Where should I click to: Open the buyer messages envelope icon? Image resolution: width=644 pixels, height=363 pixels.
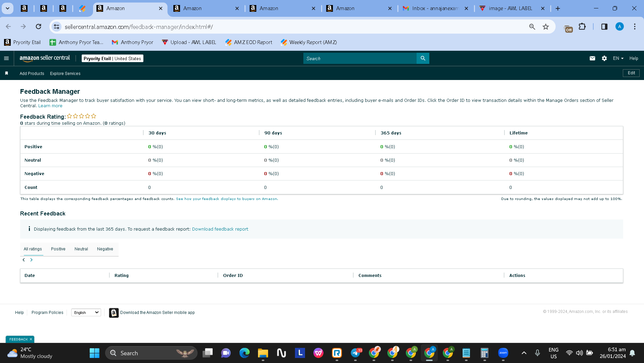point(592,58)
